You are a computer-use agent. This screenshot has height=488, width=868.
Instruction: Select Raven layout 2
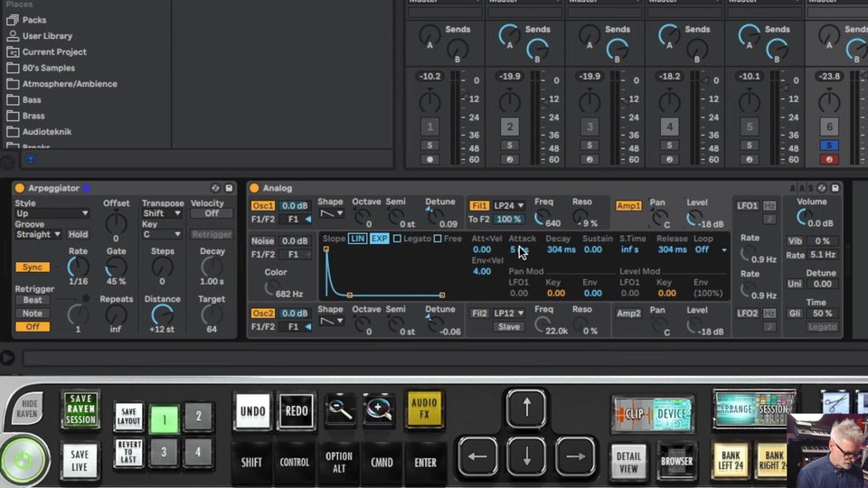coord(198,416)
